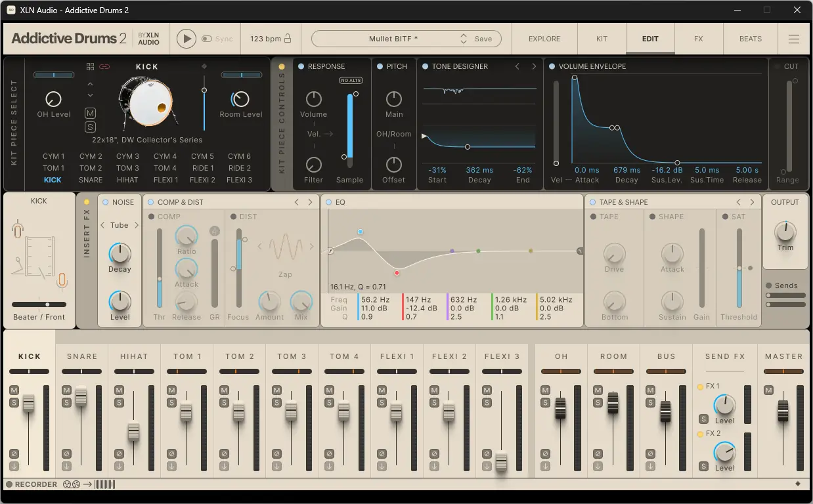The image size is (813, 504).
Task: Click the phase invert icon on the Kick channel
Action: (x=14, y=454)
